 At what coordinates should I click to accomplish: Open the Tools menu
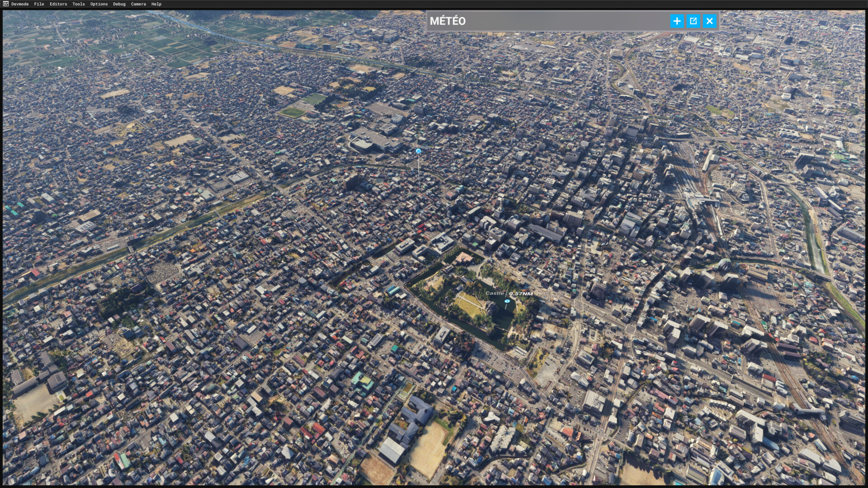(x=79, y=4)
